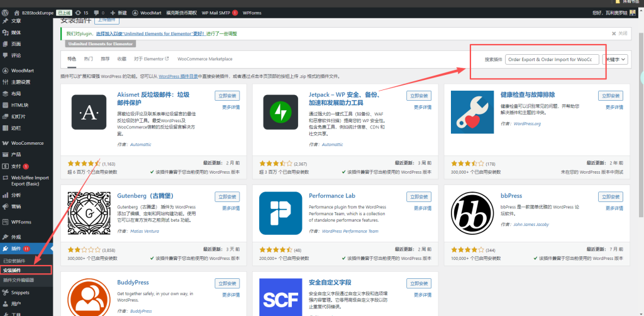Install Gutenberg with 立即安装 button
644x316 pixels.
227,196
